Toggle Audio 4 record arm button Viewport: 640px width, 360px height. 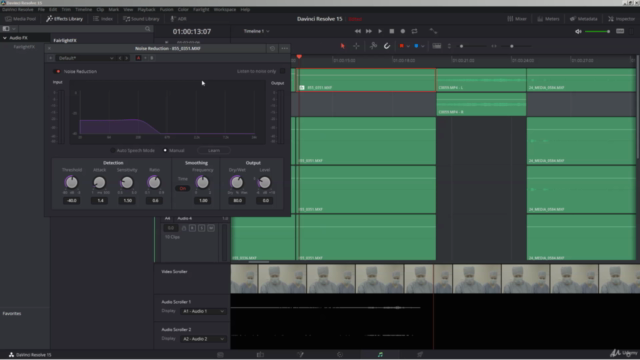click(x=192, y=228)
